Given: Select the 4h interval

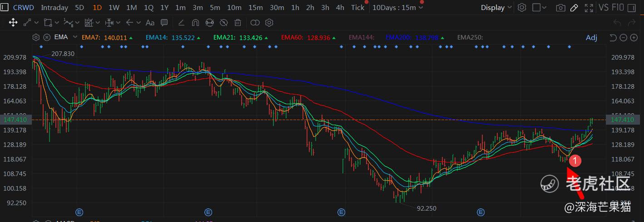Looking at the screenshot, I should 340,7.
